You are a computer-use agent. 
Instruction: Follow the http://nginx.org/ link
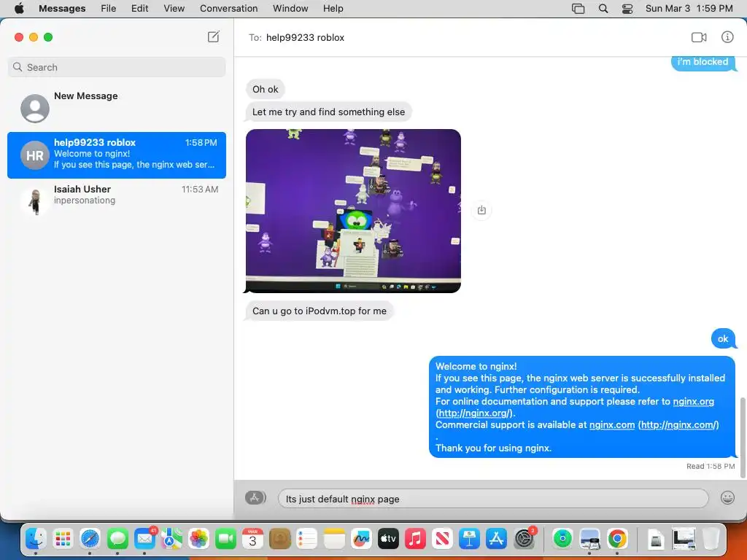pyautogui.click(x=474, y=413)
